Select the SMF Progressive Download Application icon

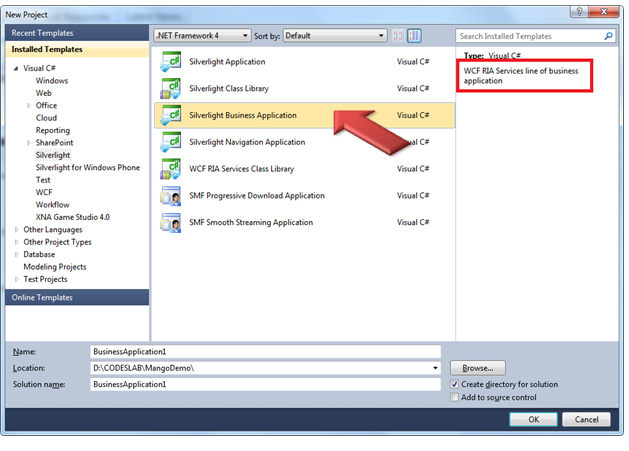pos(170,196)
